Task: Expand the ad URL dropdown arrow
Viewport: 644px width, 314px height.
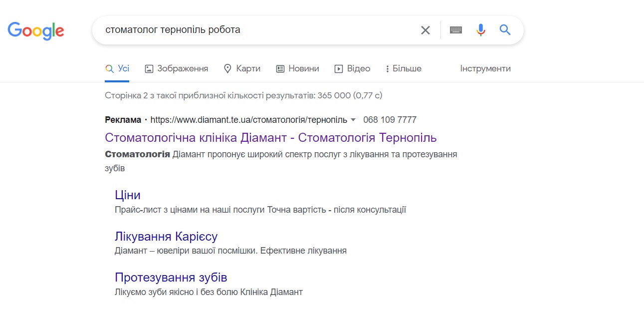Action: coord(353,120)
